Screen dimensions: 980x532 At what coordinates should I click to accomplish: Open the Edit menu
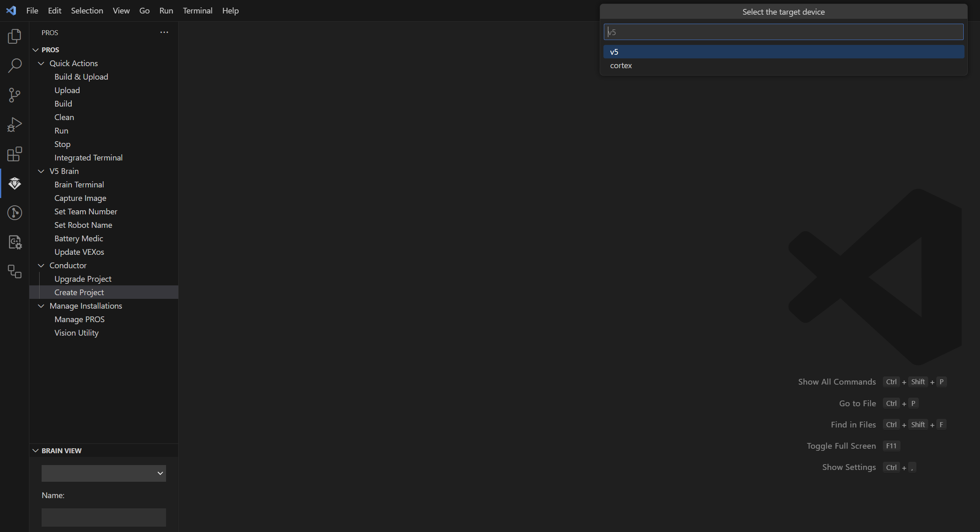[x=55, y=11]
